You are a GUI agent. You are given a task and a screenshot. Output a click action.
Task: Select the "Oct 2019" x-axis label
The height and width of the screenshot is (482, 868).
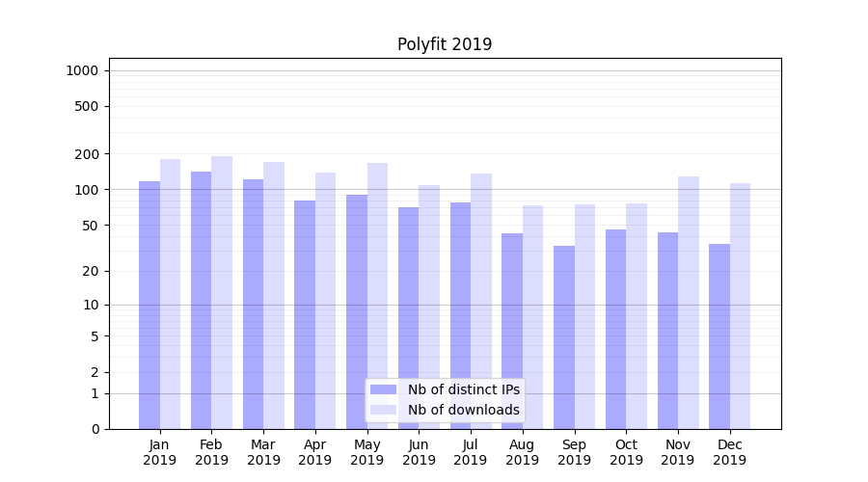point(626,452)
